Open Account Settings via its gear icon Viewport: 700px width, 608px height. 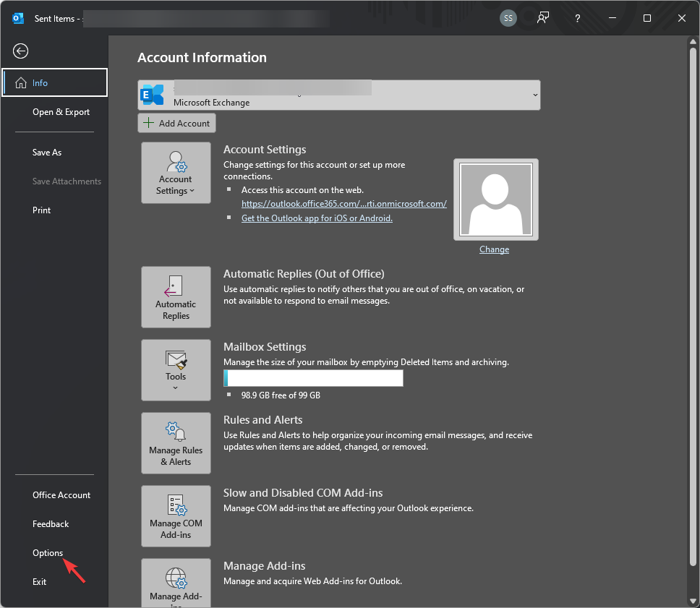coord(176,160)
